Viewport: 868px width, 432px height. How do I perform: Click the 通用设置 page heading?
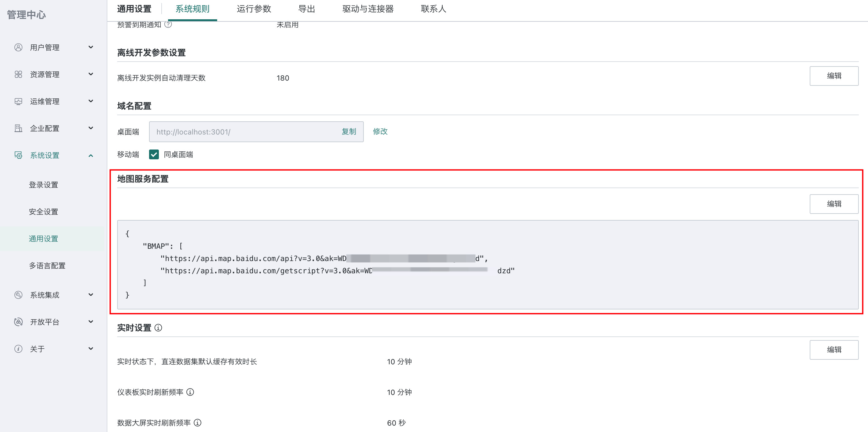tap(134, 9)
